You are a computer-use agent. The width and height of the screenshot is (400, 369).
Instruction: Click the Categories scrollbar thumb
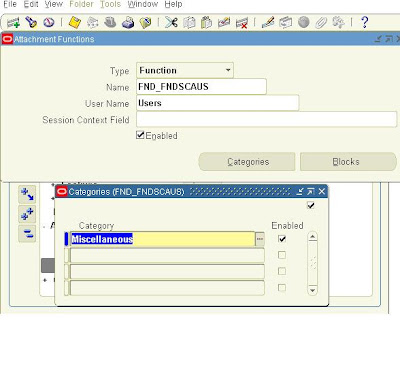[x=313, y=262]
